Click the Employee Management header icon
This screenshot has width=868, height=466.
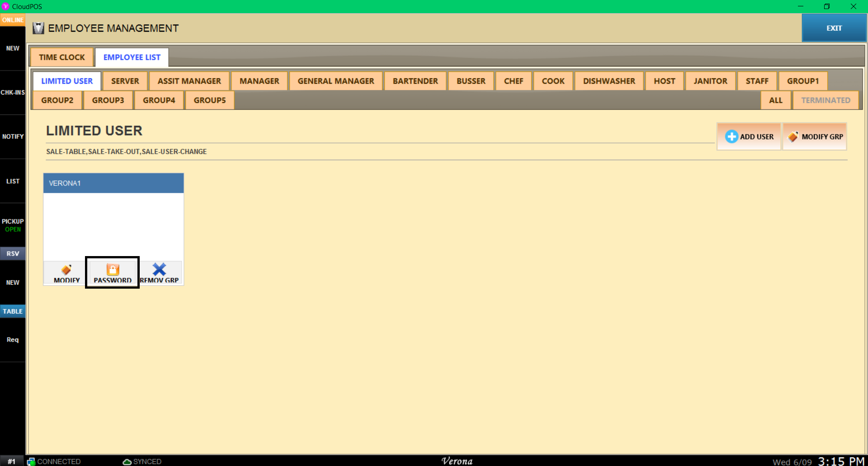[x=38, y=29]
